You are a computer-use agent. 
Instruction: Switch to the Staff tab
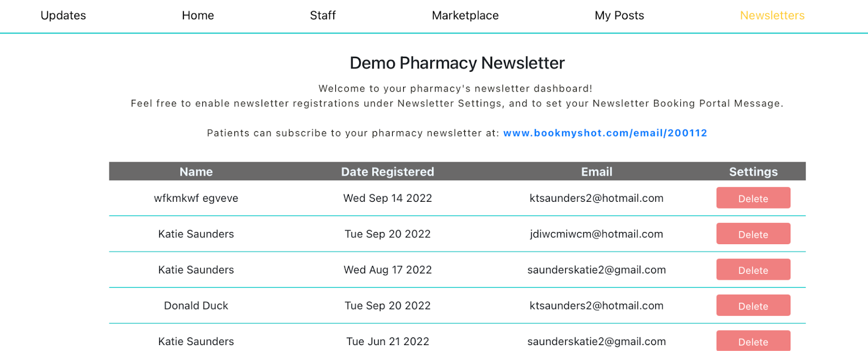click(323, 16)
